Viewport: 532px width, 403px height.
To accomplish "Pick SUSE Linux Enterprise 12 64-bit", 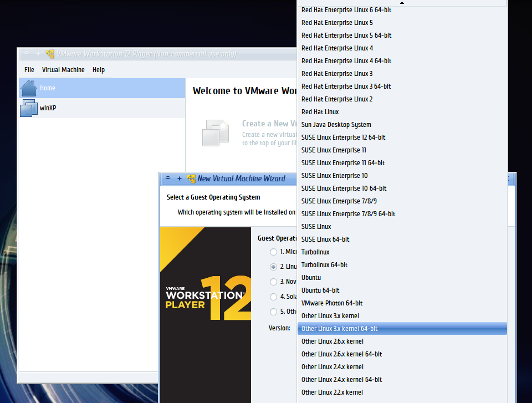I will (x=402, y=137).
